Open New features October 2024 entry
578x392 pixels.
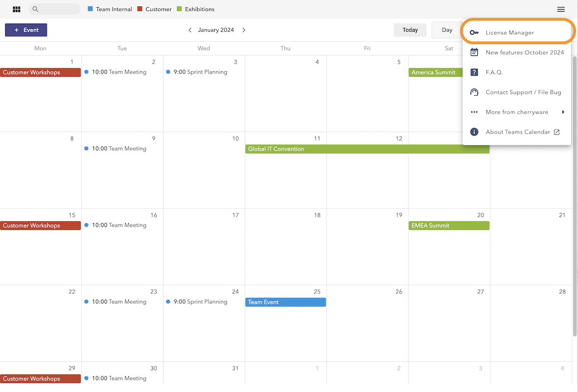pyautogui.click(x=525, y=52)
